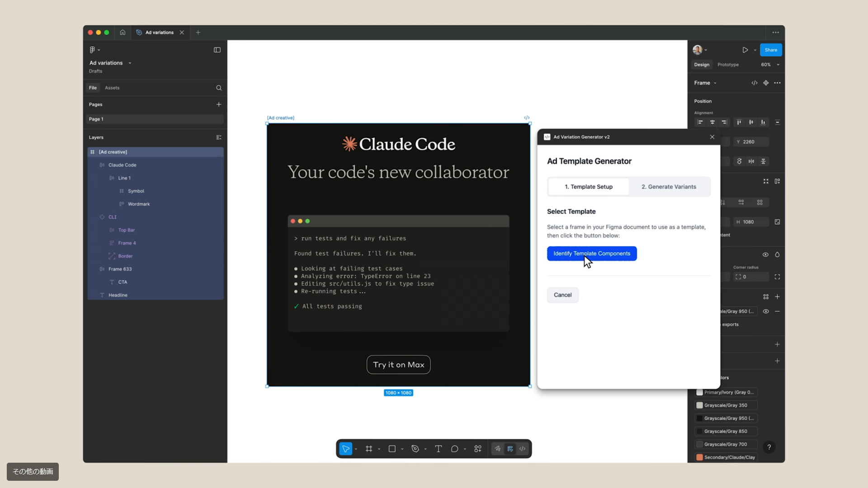Click the Present play icon

[x=745, y=50]
